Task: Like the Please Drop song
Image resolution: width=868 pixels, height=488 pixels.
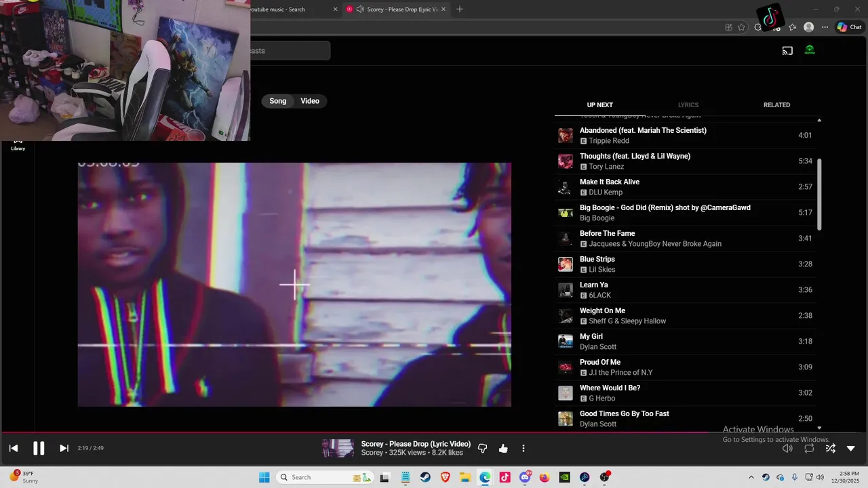Action: click(x=503, y=448)
